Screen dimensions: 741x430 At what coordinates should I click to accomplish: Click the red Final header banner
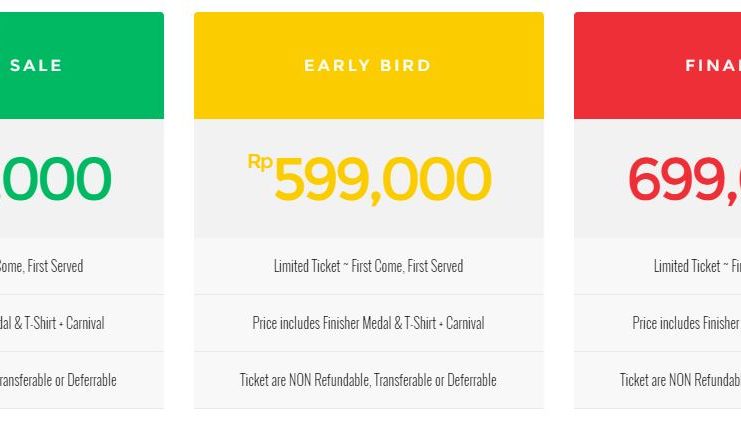click(x=657, y=65)
